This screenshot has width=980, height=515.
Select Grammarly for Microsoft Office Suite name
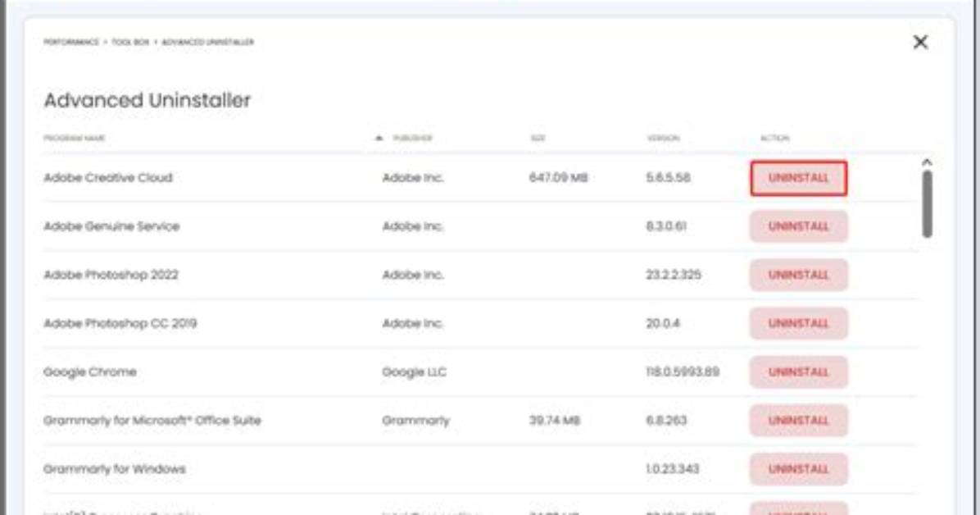tap(152, 421)
